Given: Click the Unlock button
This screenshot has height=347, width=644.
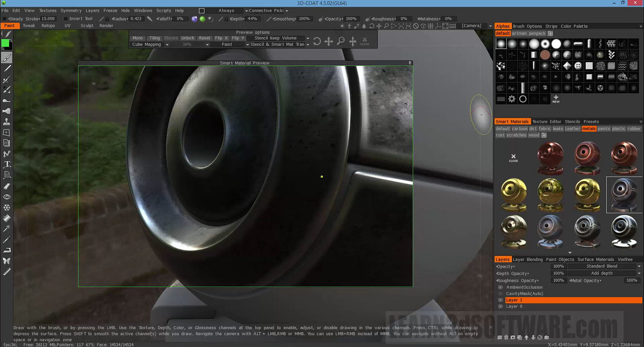Looking at the screenshot, I should click(x=188, y=38).
